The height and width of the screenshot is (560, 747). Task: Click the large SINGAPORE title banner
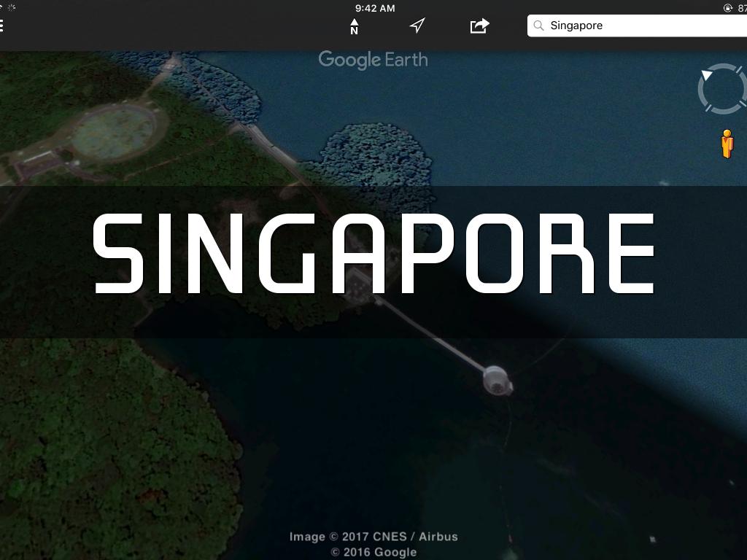tap(373, 254)
